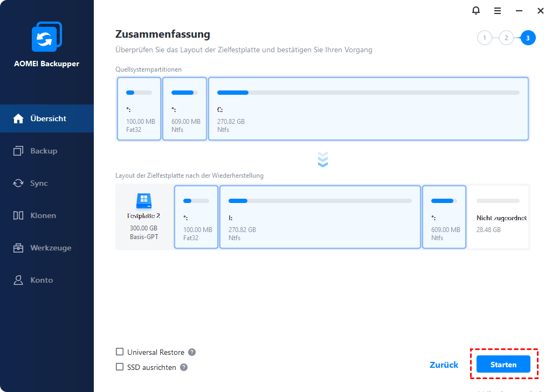Viewport: 552px width, 392px height.
Task: Click the AOMEI Backupper logo
Action: coord(46,38)
